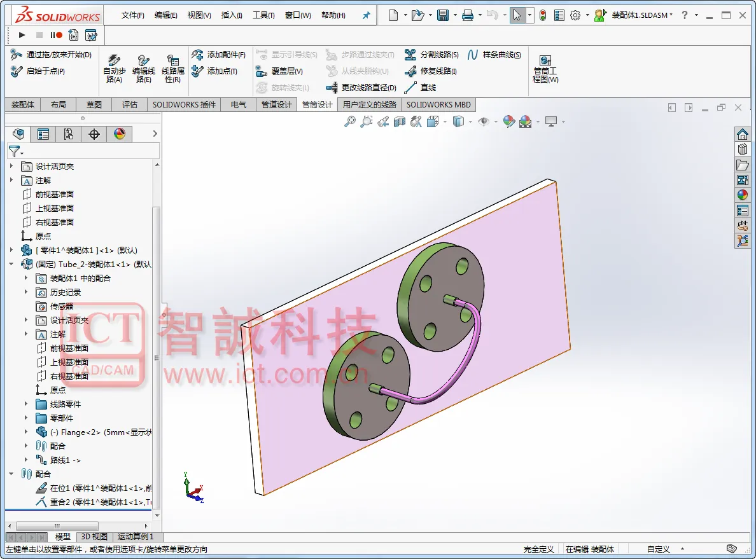Open the PropertyManager tab icon
The width and height of the screenshot is (756, 559).
[43, 134]
